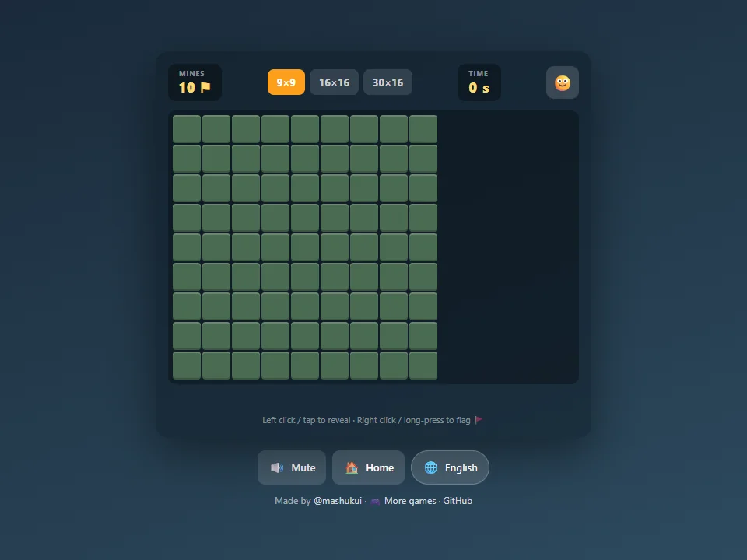Screen dimensions: 747x560
Task: Switch to the 16×16 board size
Action: tap(334, 82)
